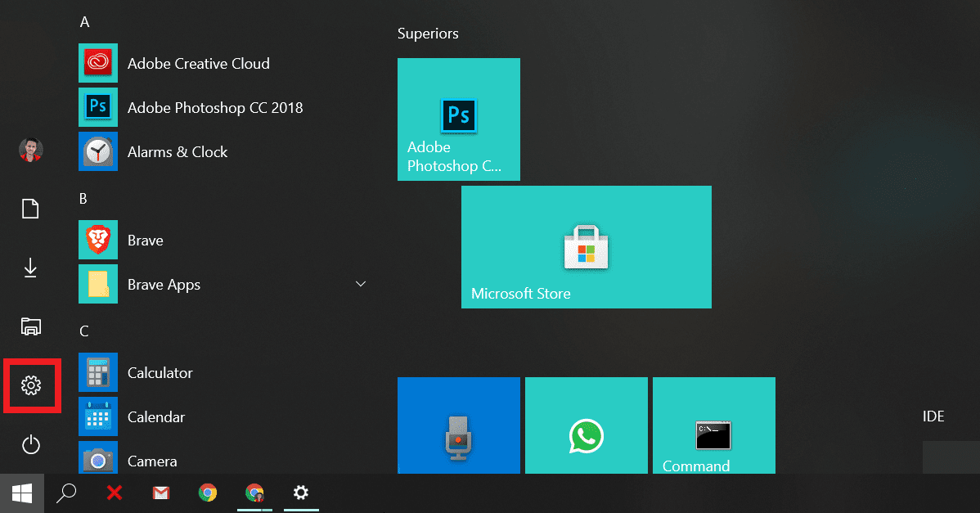Open the Documents shortcut in the sidebar
Image resolution: width=980 pixels, height=513 pixels.
click(30, 208)
